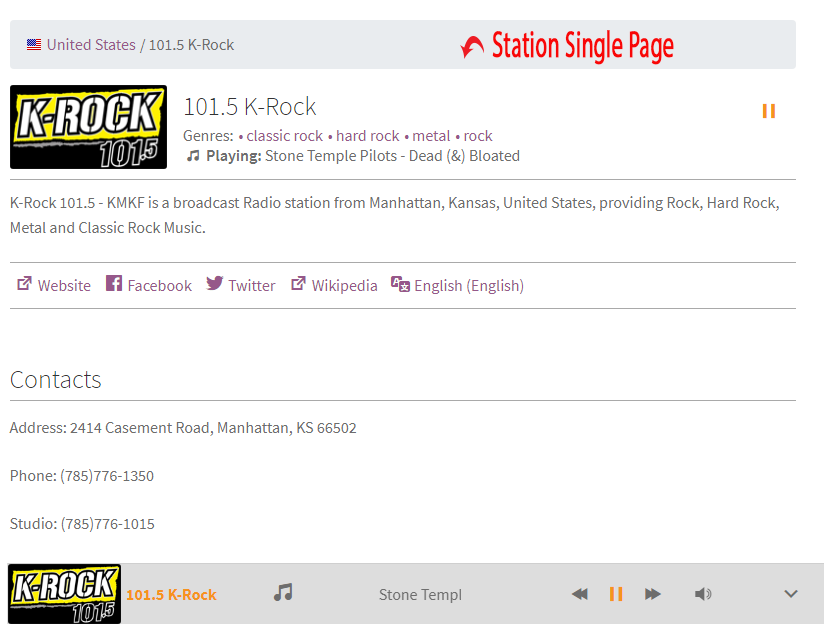
Task: Click the Stone Templ scrolling track text
Action: tap(420, 595)
